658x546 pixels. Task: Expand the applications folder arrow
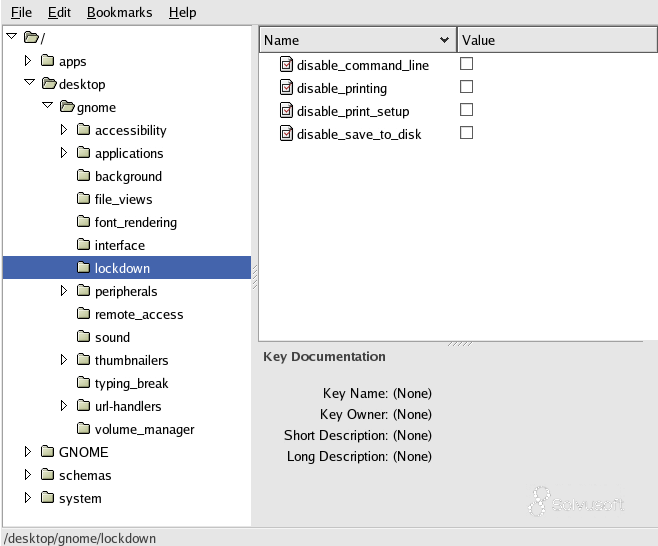click(64, 153)
